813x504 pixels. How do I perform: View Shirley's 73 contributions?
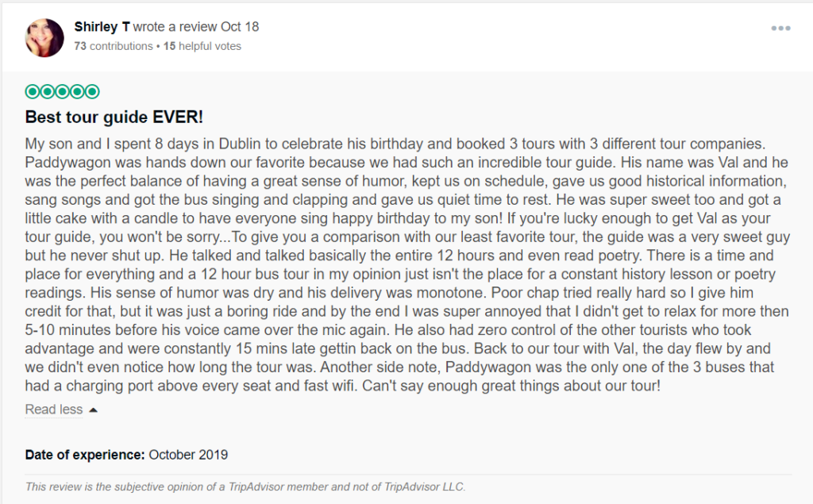coord(114,46)
